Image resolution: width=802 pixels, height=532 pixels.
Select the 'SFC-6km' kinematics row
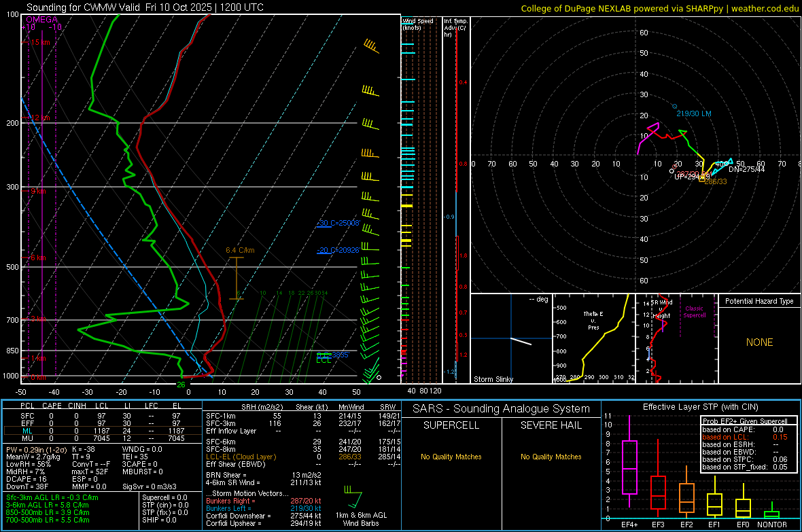click(303, 442)
